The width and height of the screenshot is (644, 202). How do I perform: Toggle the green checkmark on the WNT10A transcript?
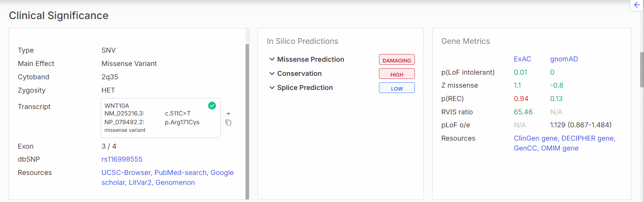pos(212,106)
